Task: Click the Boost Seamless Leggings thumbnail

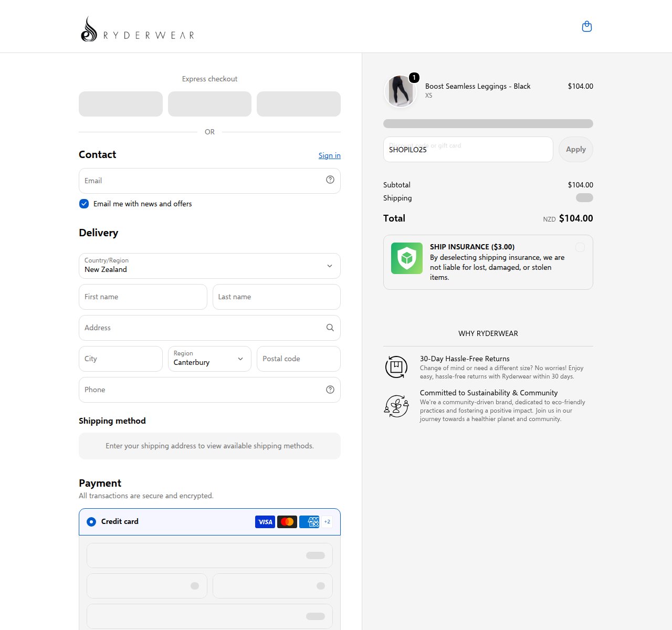Action: click(x=401, y=91)
